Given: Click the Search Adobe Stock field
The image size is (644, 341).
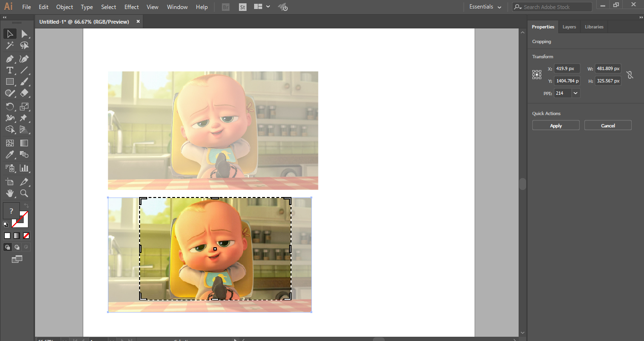Looking at the screenshot, I should pyautogui.click(x=552, y=7).
